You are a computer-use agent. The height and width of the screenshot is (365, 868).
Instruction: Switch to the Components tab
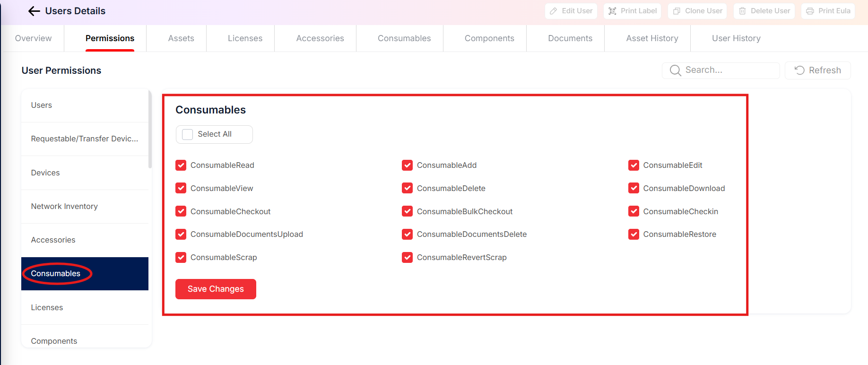click(489, 38)
